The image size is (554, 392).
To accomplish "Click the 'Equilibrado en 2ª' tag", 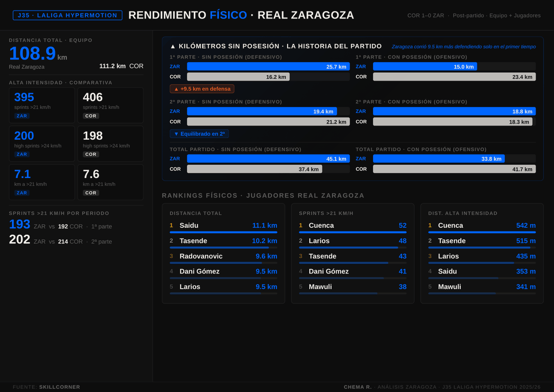I will pyautogui.click(x=199, y=134).
